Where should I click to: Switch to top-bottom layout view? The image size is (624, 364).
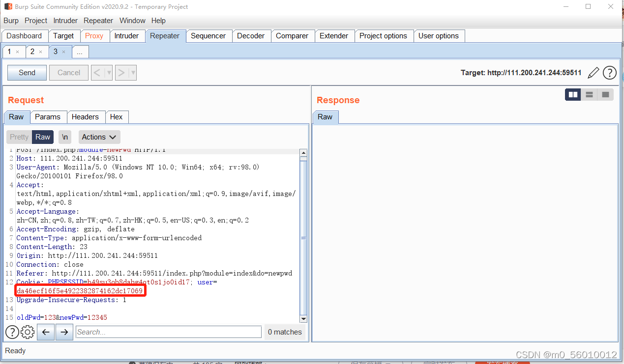point(589,94)
